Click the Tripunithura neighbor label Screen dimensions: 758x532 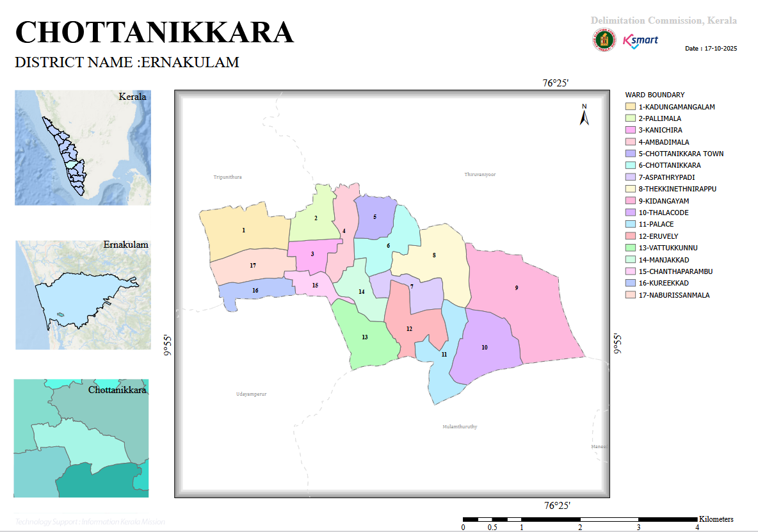[x=228, y=177]
